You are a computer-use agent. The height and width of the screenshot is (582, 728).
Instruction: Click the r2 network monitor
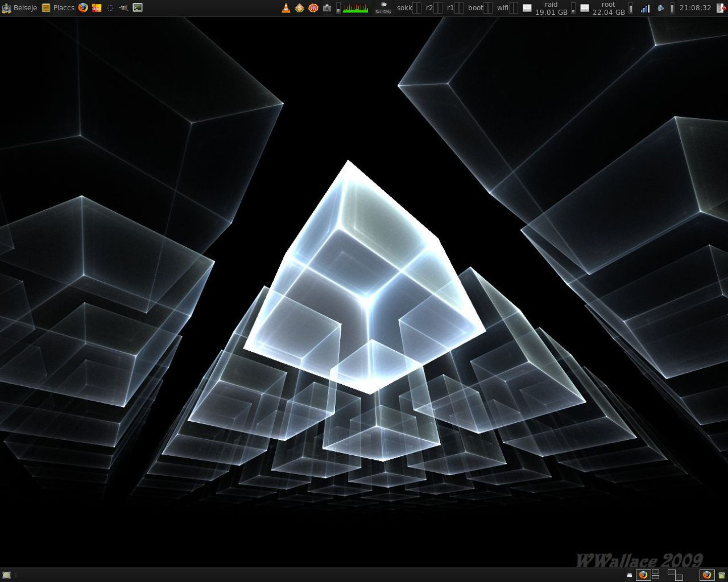tap(434, 8)
